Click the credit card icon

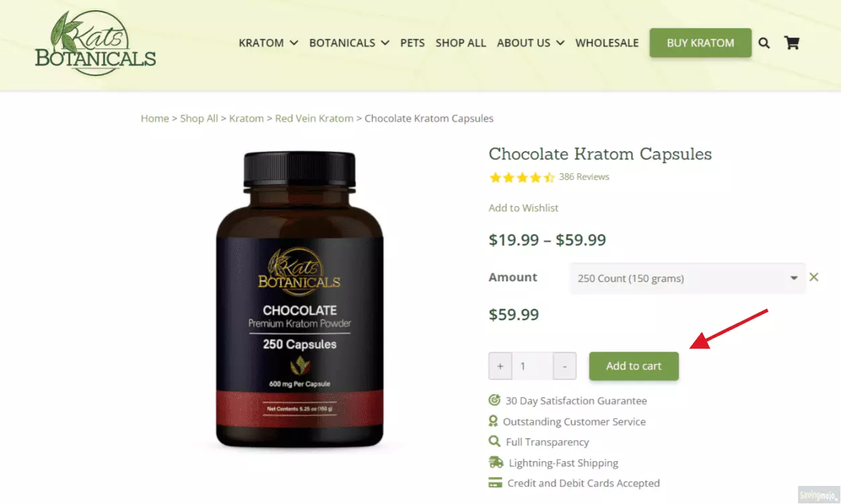496,483
